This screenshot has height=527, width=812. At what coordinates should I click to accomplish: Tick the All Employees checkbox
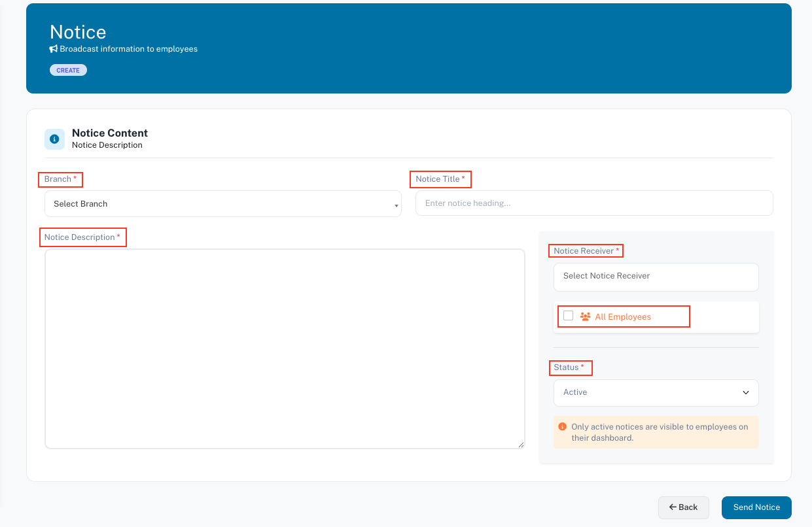568,316
